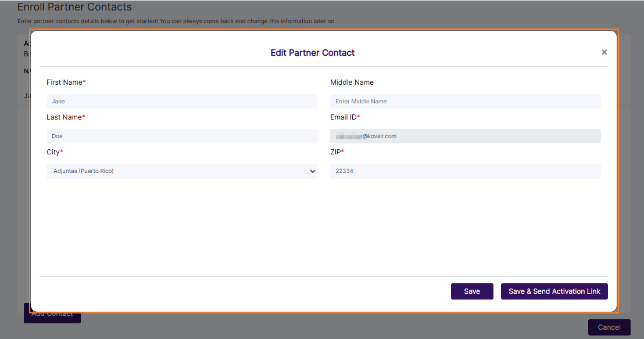Click the Edit Partner Contact dialog title
The height and width of the screenshot is (339, 644).
pyautogui.click(x=312, y=52)
